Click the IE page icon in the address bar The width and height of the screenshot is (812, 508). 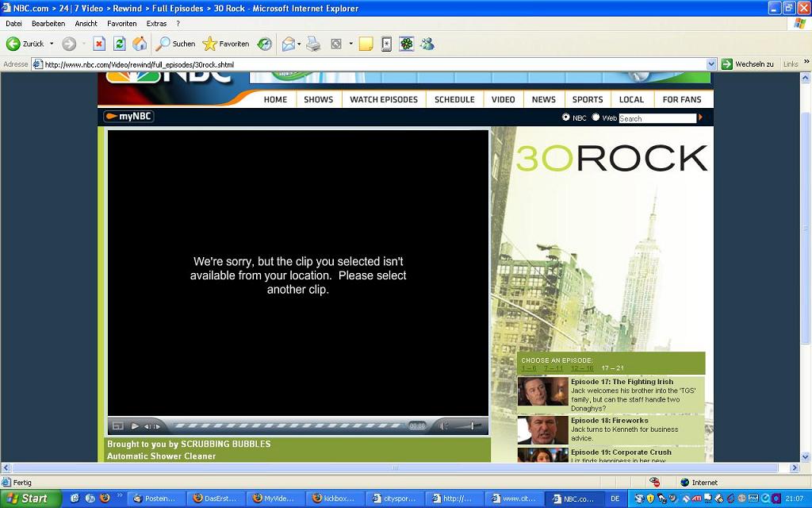38,64
